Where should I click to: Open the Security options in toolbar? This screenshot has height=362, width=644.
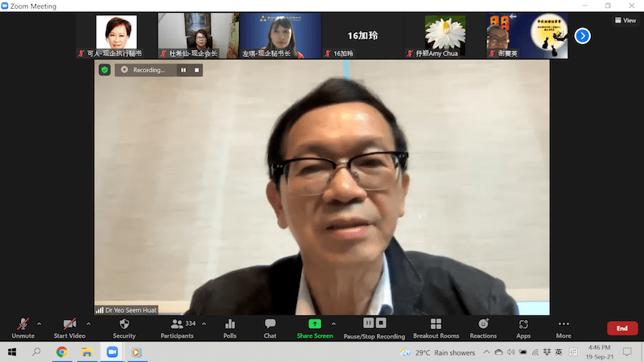[x=124, y=327]
